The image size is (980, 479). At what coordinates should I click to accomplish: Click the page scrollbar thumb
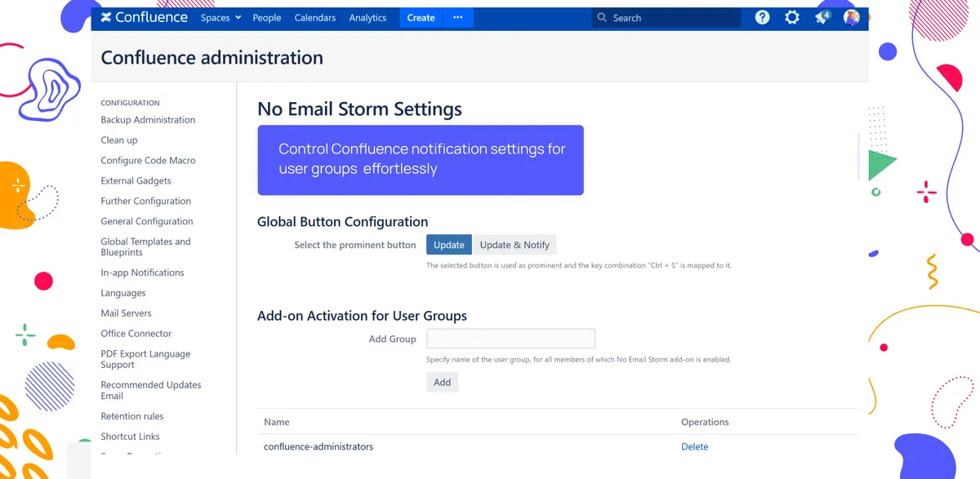tap(858, 155)
